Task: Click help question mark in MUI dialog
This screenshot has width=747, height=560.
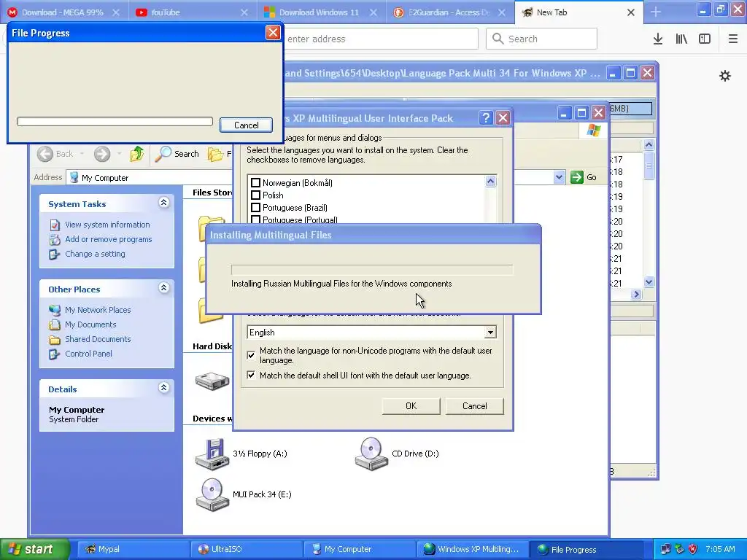Action: (x=485, y=118)
